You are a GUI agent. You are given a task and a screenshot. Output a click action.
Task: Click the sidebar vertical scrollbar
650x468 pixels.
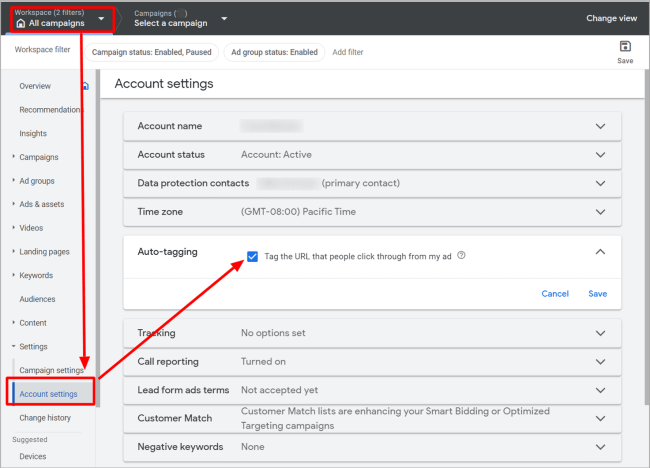coord(98,238)
